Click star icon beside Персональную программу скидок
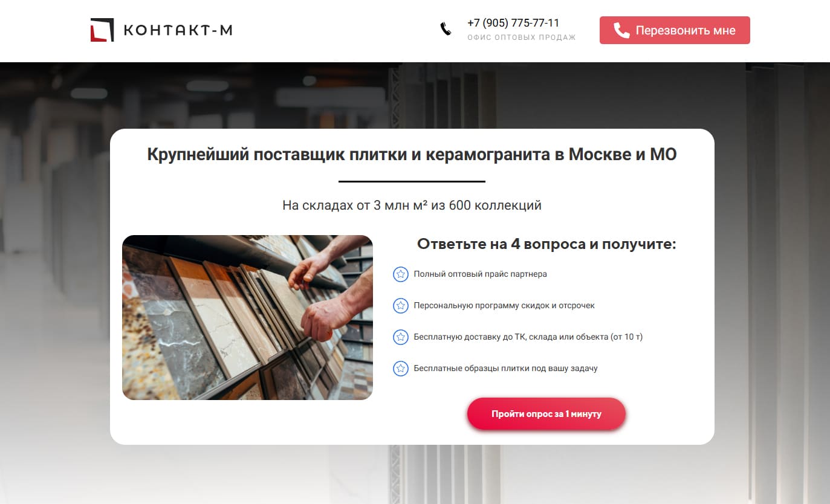This screenshot has height=504, width=830. (x=400, y=306)
